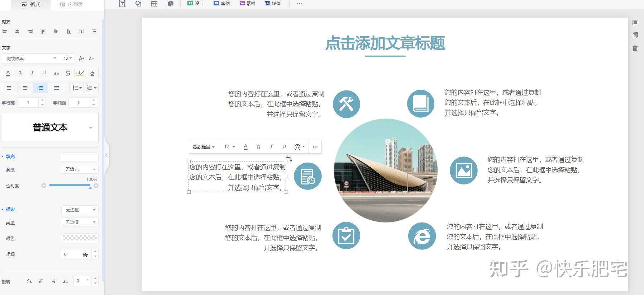Open text effects dropdown in floating toolbar

(x=300, y=147)
